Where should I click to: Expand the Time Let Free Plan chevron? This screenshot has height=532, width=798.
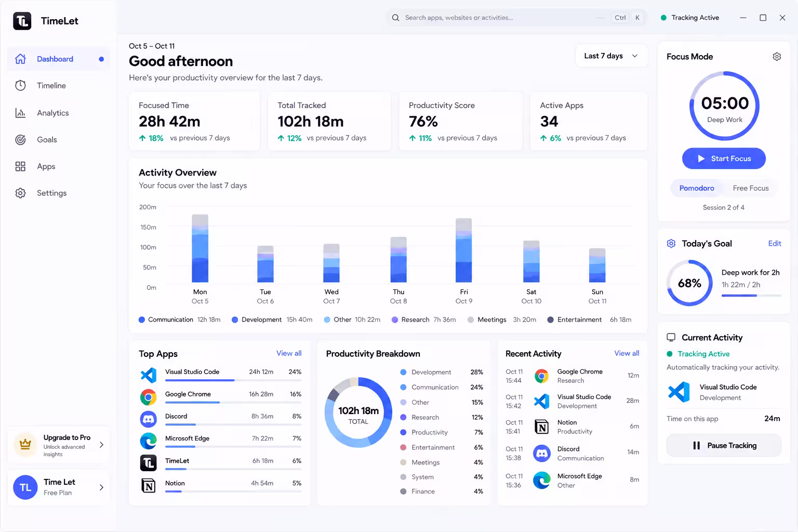(x=101, y=487)
